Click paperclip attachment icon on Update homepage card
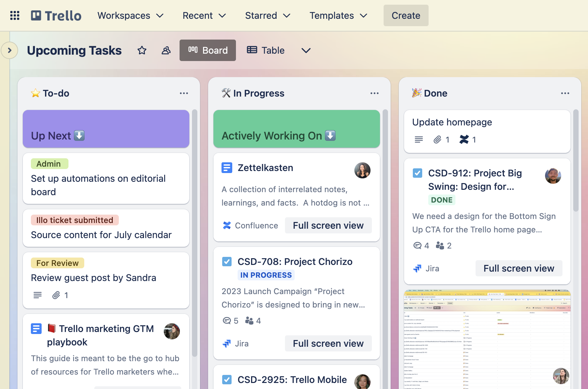 (x=437, y=140)
